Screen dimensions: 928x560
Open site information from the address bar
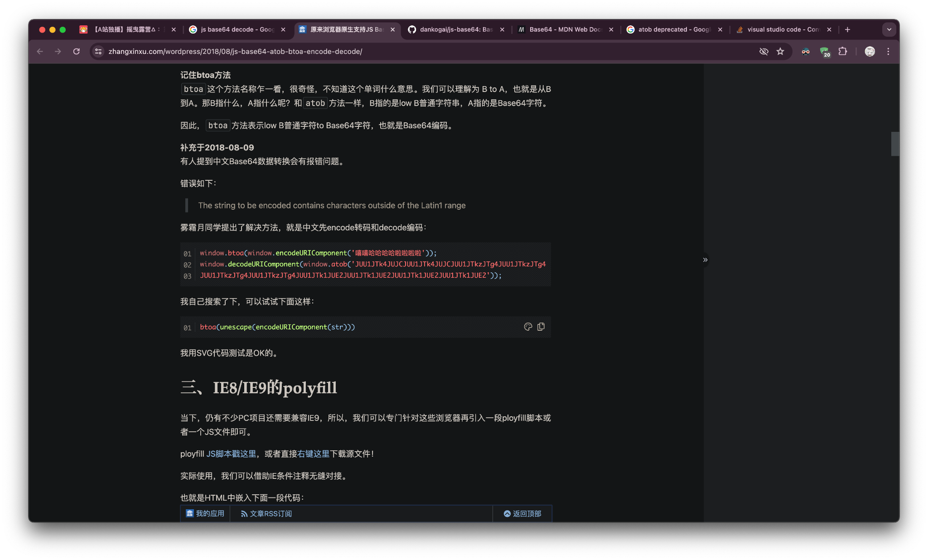pyautogui.click(x=98, y=51)
